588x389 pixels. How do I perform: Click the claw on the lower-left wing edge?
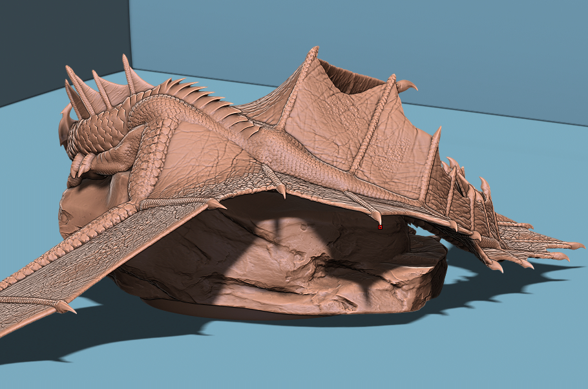coord(65,308)
